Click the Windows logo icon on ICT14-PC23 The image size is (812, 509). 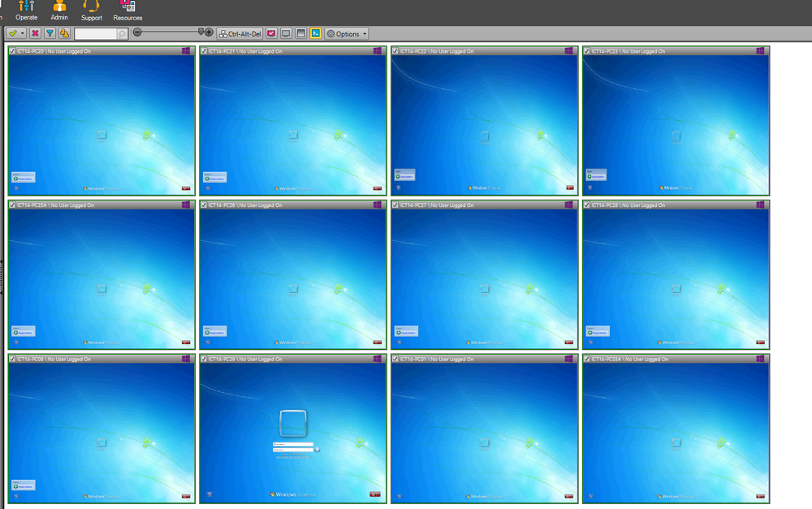(760, 51)
